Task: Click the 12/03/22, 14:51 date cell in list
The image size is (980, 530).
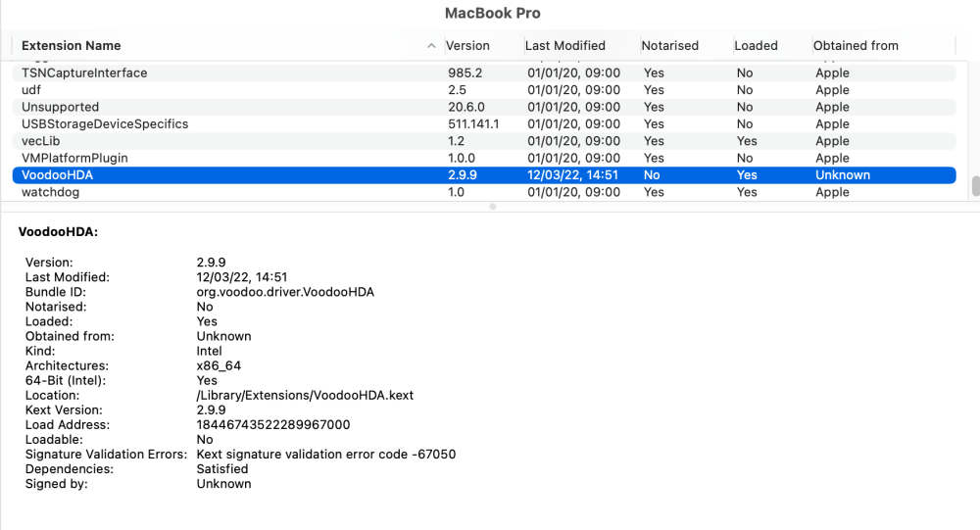Action: coord(572,175)
